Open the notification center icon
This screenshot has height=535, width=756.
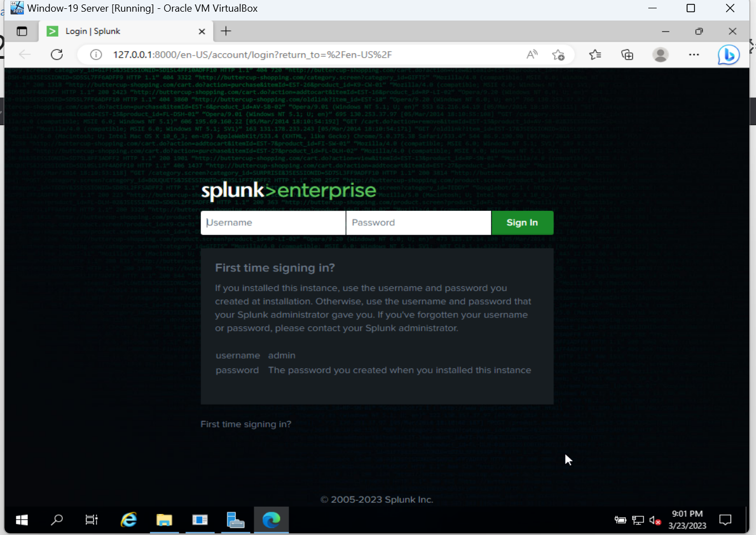point(725,520)
